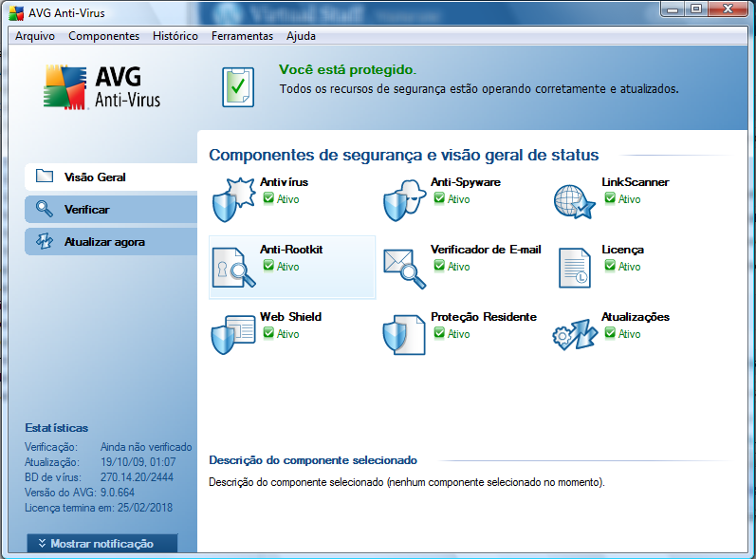The height and width of the screenshot is (559, 756).
Task: Click the Anti-Rootkit component title
Action: (x=291, y=250)
